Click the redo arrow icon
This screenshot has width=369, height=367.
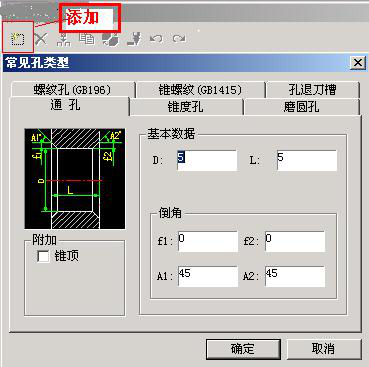click(179, 39)
